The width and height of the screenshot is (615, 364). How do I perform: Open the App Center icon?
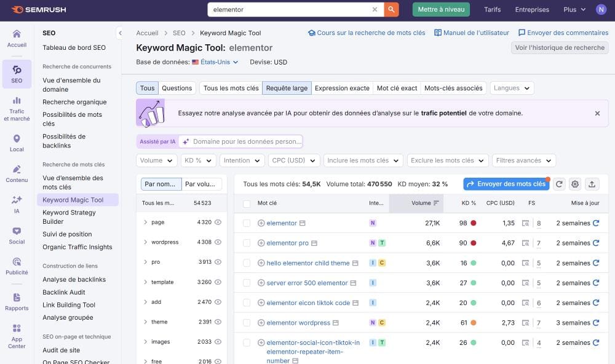tap(17, 336)
